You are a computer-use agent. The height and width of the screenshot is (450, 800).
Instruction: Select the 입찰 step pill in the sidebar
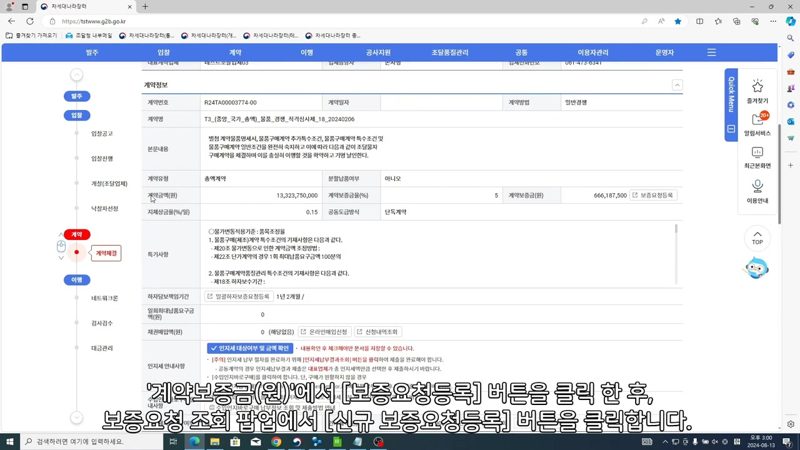(x=77, y=115)
